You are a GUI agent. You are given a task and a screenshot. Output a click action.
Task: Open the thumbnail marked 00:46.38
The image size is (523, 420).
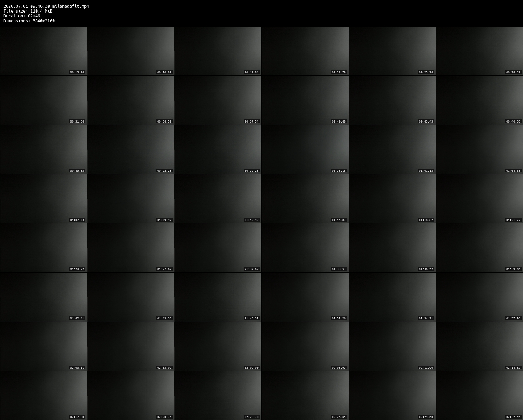pyautogui.click(x=479, y=100)
